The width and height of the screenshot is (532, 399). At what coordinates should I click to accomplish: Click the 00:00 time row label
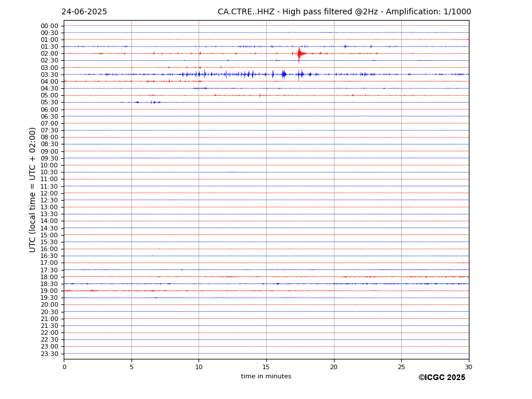coord(49,26)
